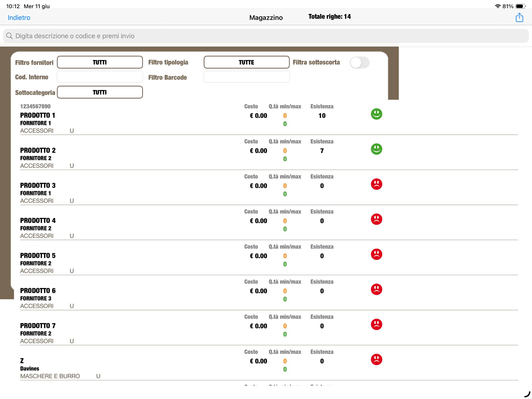532x399 pixels.
Task: Click the green smiley icon for PRODOTTO 1
Action: pos(376,114)
